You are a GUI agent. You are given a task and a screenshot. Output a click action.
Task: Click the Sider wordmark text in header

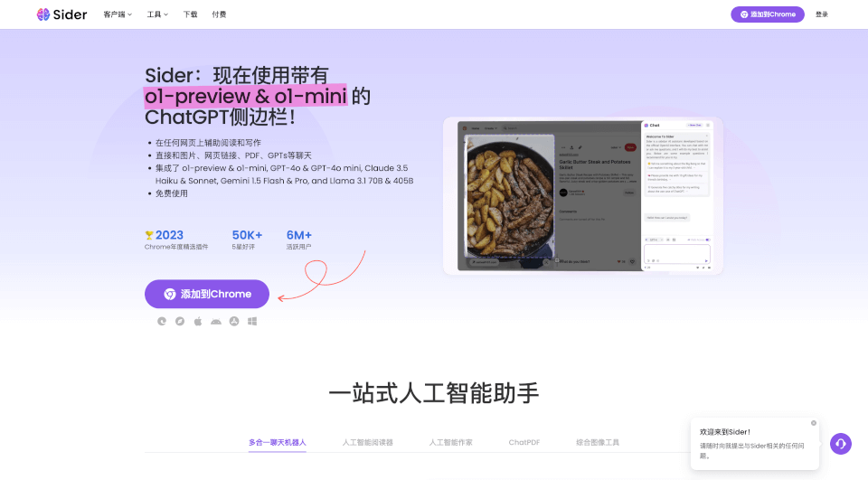click(70, 14)
